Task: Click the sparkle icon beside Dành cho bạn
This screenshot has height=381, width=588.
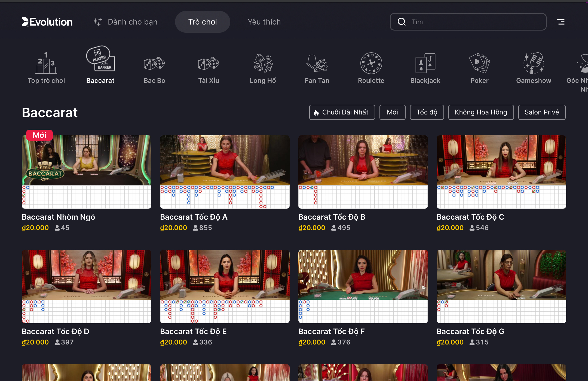Action: coord(97,22)
